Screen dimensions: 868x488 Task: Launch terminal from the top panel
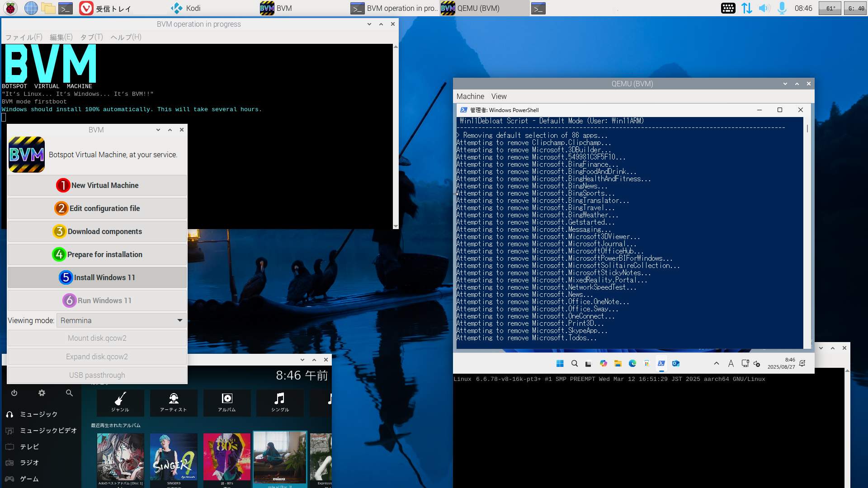click(x=66, y=8)
